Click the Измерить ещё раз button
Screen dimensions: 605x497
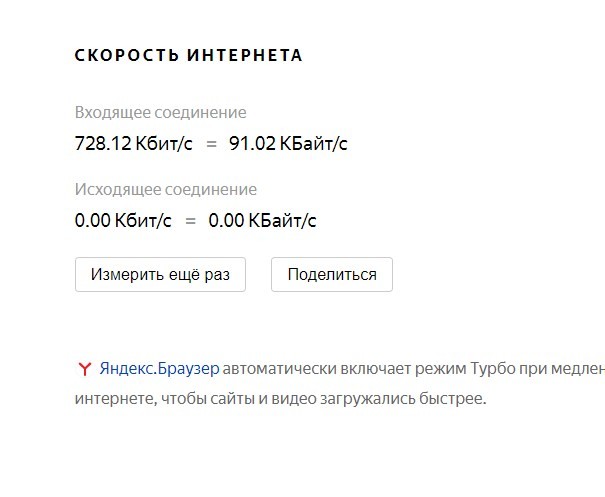[x=160, y=274]
